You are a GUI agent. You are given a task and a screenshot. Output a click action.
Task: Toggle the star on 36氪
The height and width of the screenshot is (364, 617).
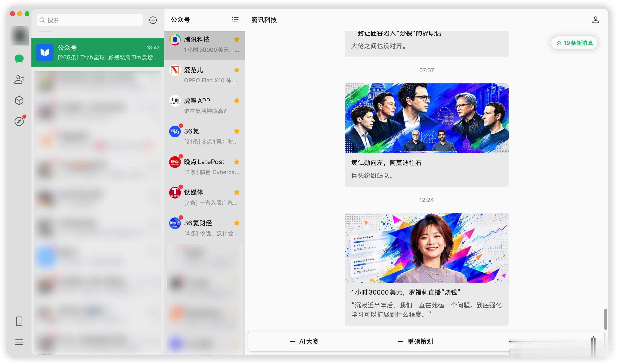pos(237,131)
